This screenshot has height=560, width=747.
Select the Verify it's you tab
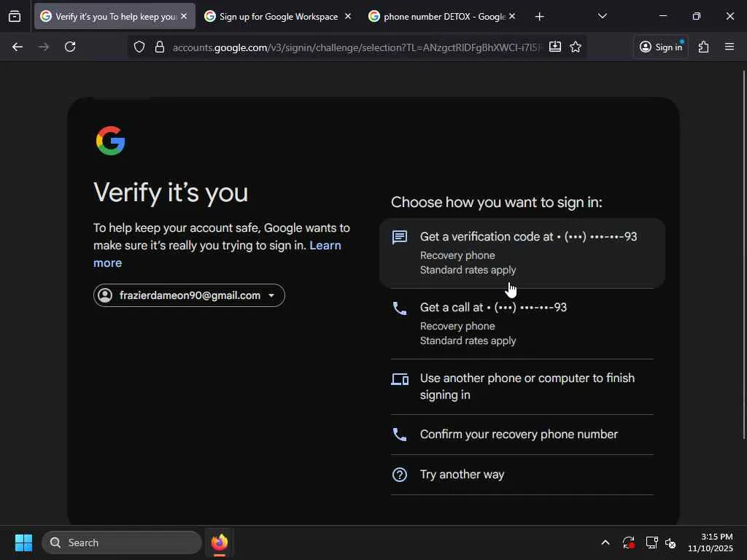pos(115,17)
